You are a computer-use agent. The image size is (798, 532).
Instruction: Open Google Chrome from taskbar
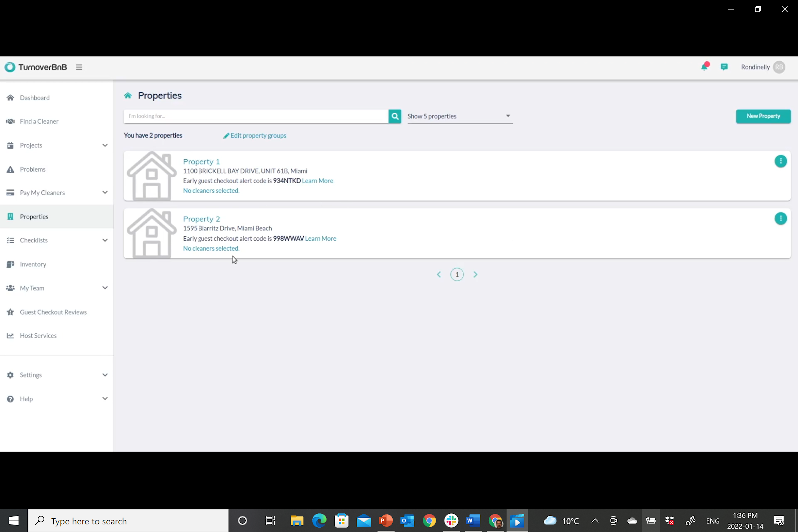click(429, 521)
